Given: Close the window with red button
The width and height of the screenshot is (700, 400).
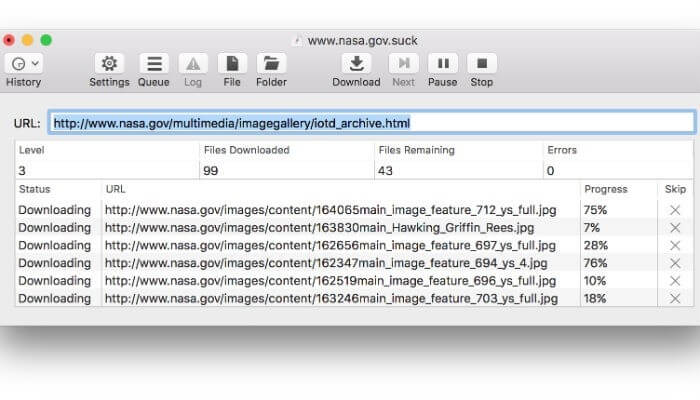Looking at the screenshot, I should point(9,40).
